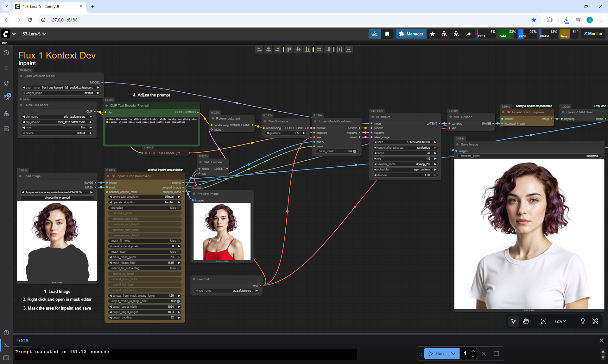Image resolution: width=608 pixels, height=364 pixels.
Task: Click the hand pan tool icon
Action: pos(526,321)
